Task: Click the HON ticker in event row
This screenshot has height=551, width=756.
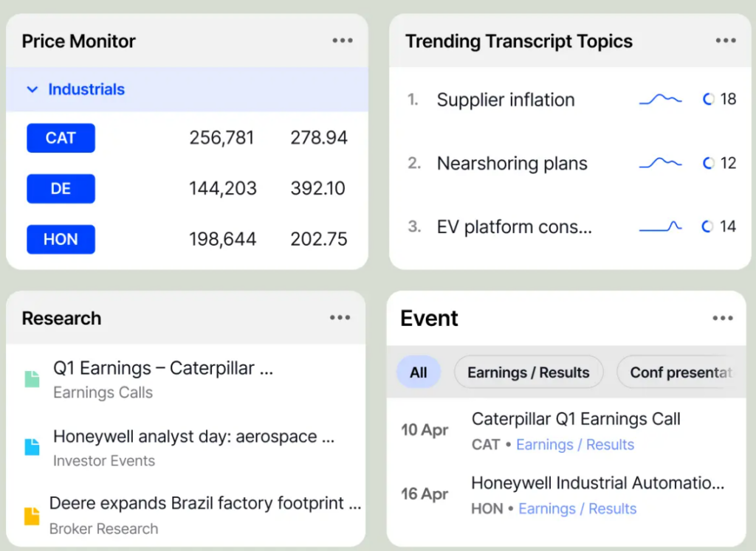Action: pos(487,509)
